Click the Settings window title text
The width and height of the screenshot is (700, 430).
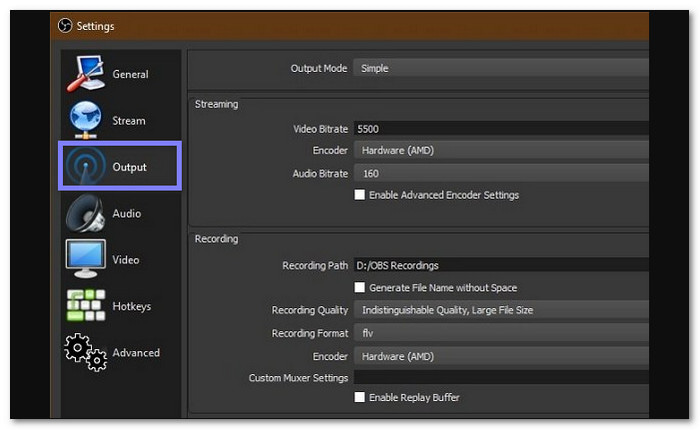click(96, 26)
